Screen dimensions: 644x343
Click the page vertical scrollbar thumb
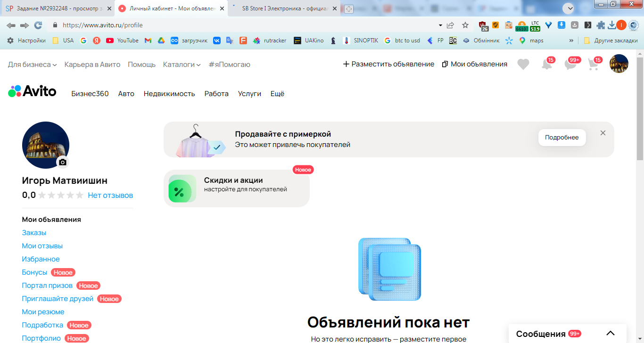(640, 108)
